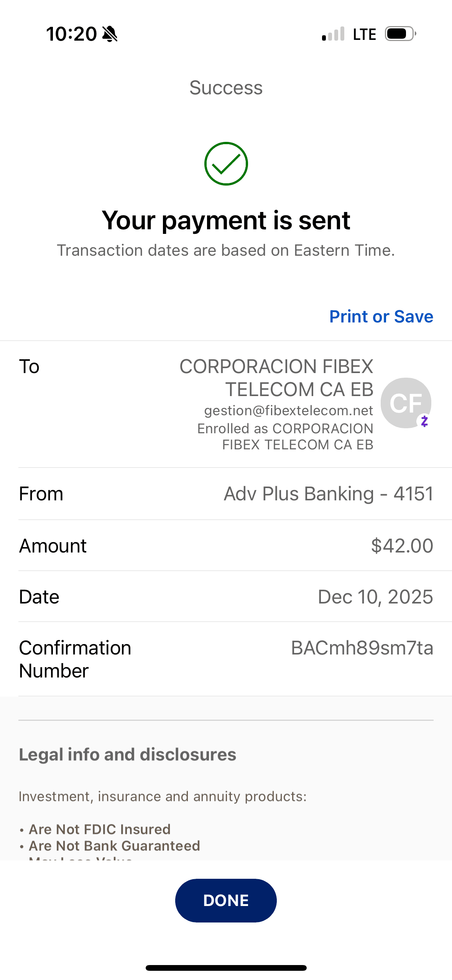The width and height of the screenshot is (452, 980).
Task: Tap the Success page title
Action: click(226, 88)
